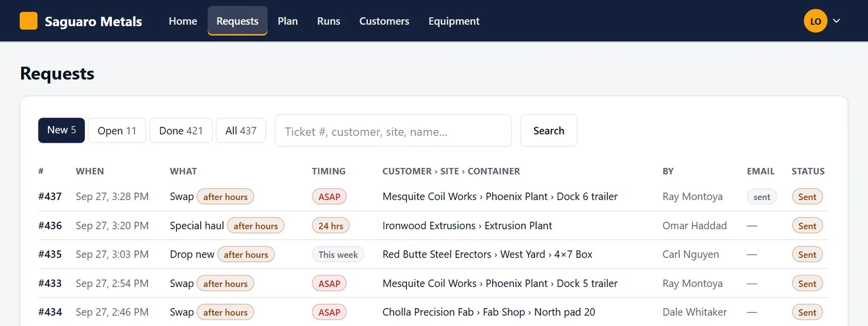Screen dimensions: 868x326
Task: Open the LO user avatar
Action: (815, 21)
